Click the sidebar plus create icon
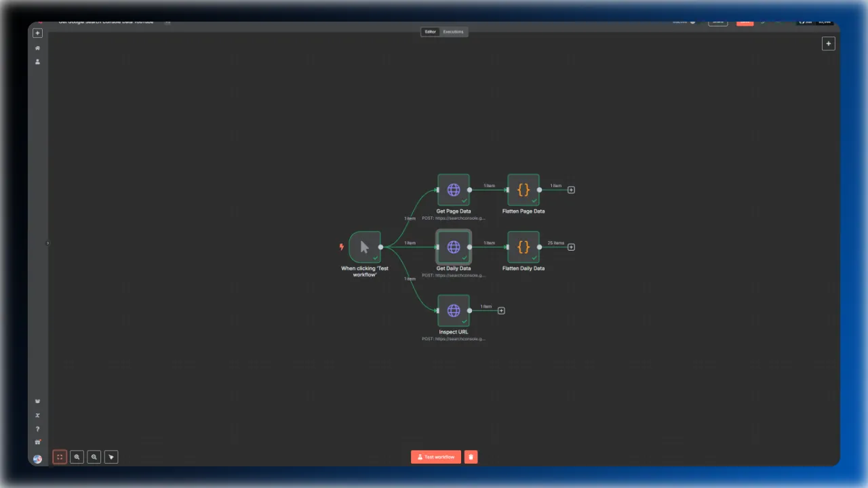This screenshot has height=488, width=868. [37, 33]
